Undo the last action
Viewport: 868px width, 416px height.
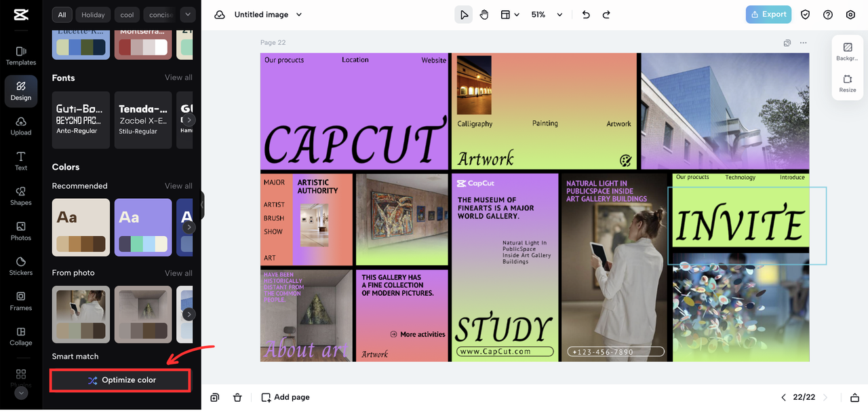pos(586,15)
